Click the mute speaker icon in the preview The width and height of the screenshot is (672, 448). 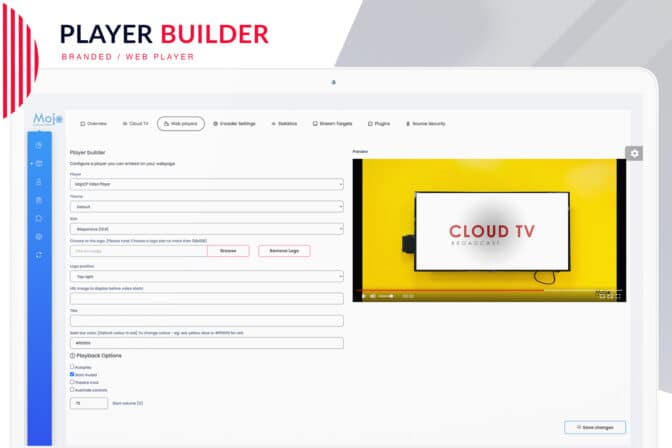(x=372, y=296)
